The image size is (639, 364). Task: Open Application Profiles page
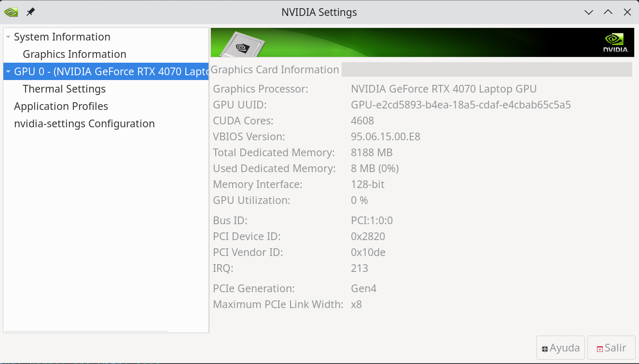61,107
